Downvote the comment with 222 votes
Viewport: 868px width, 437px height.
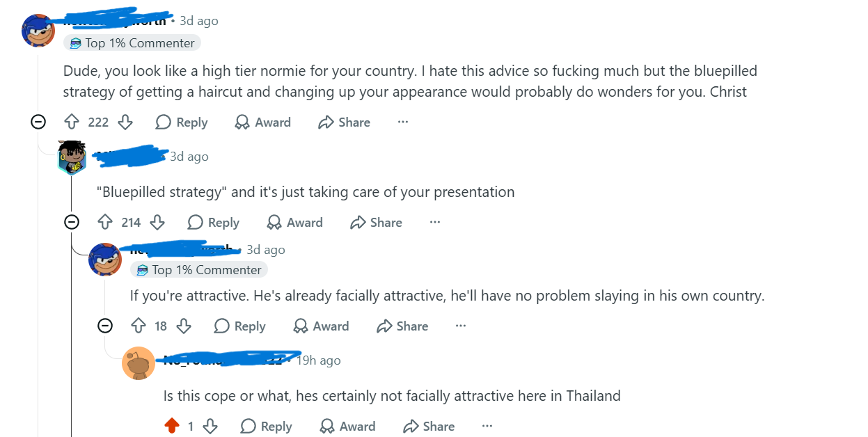pyautogui.click(x=125, y=122)
